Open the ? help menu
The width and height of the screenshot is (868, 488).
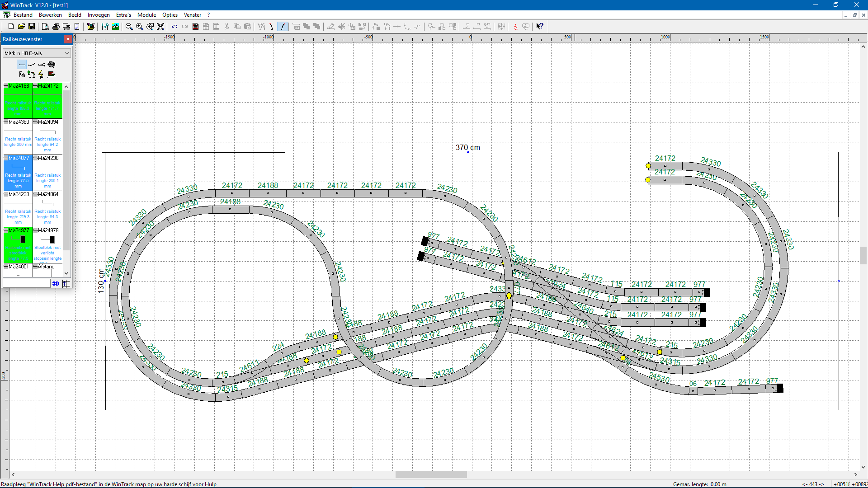point(208,15)
